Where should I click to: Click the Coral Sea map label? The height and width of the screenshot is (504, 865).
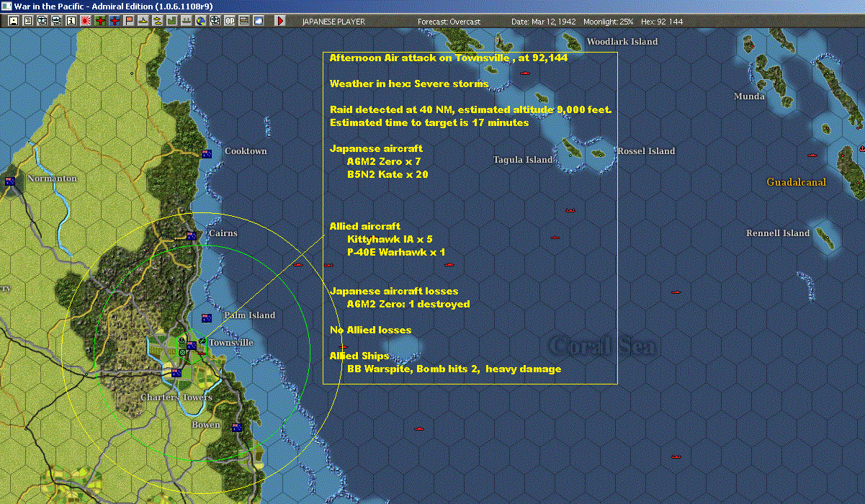click(603, 346)
